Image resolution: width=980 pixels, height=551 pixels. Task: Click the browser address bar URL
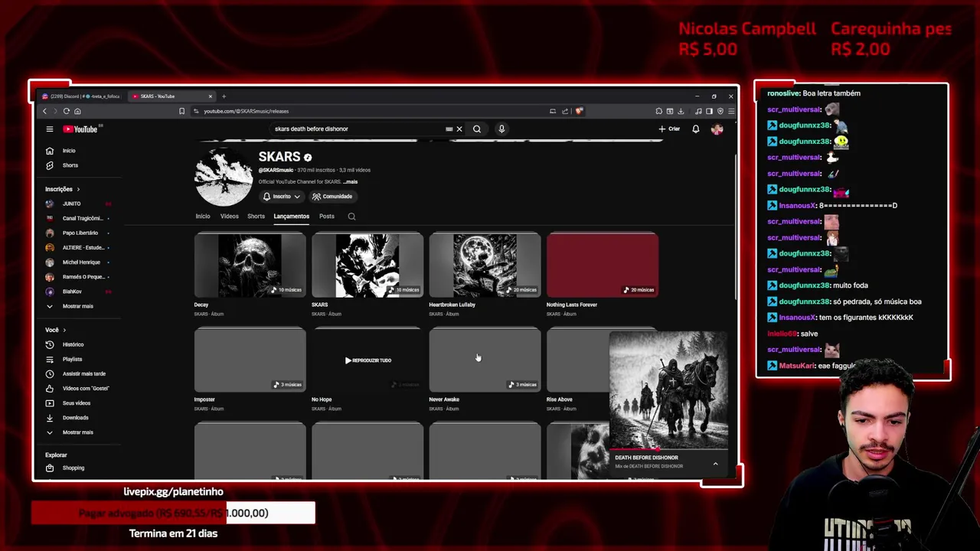(246, 111)
